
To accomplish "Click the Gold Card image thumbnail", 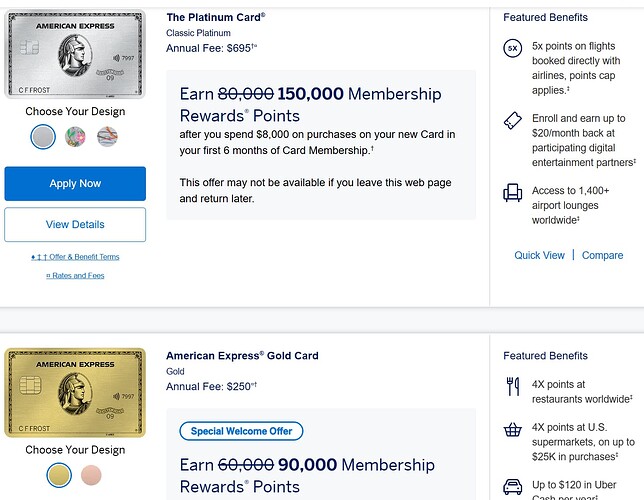I will 75,392.
